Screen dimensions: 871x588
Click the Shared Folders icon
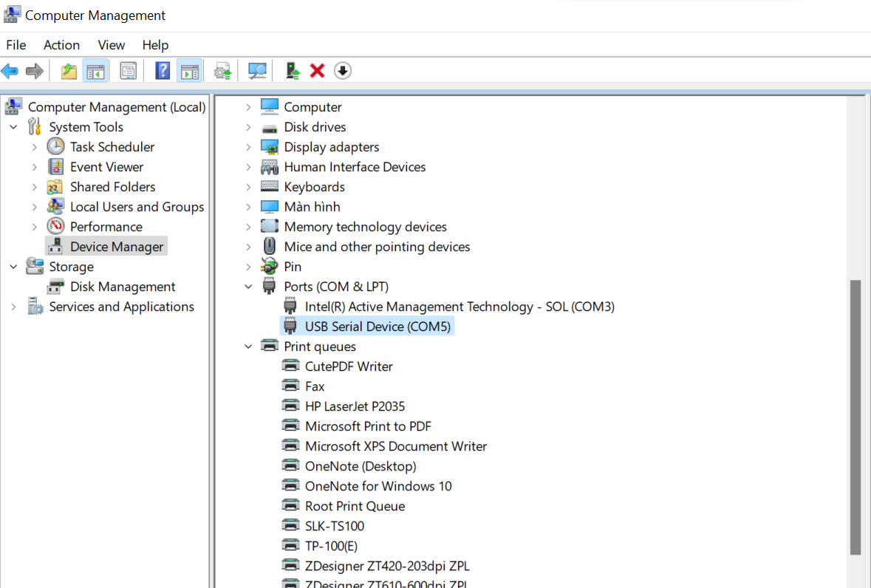(55, 187)
